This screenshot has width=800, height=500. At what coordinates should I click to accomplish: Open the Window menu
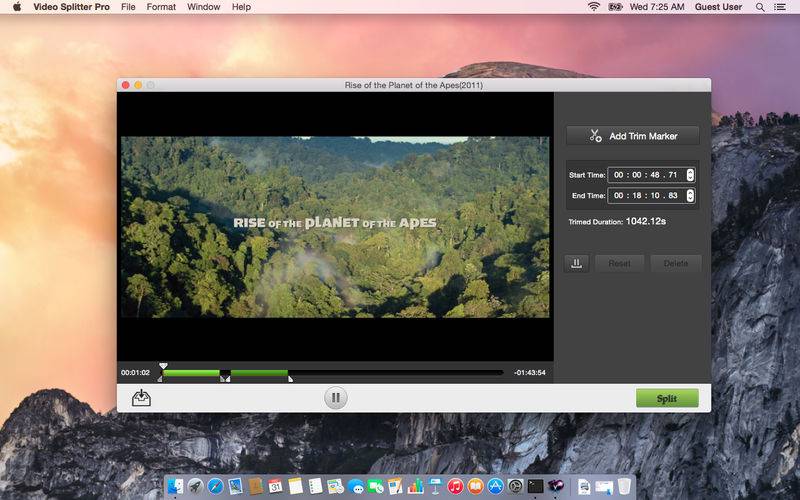coord(203,7)
